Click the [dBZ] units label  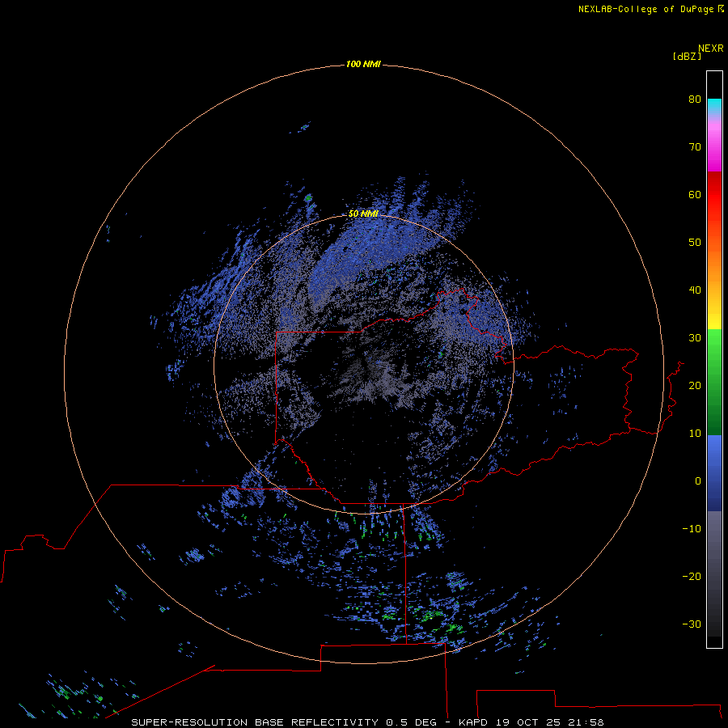click(x=687, y=57)
